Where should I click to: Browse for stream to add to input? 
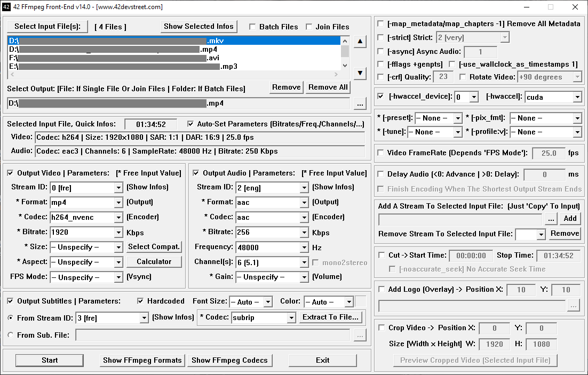click(x=551, y=219)
